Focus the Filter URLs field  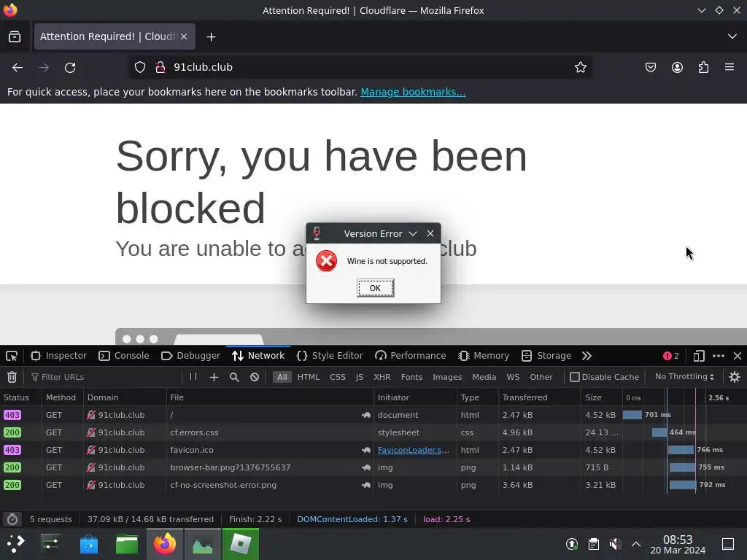click(104, 377)
